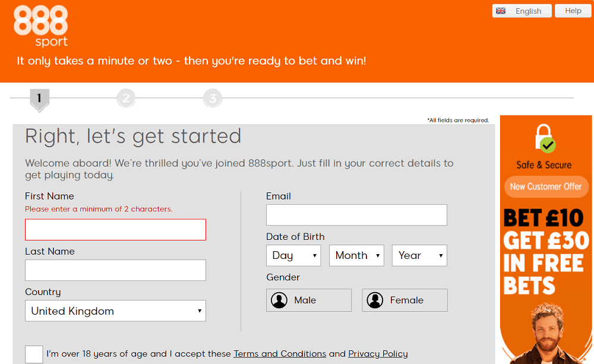
Task: Click the Safe & Secure label
Action: [x=544, y=164]
